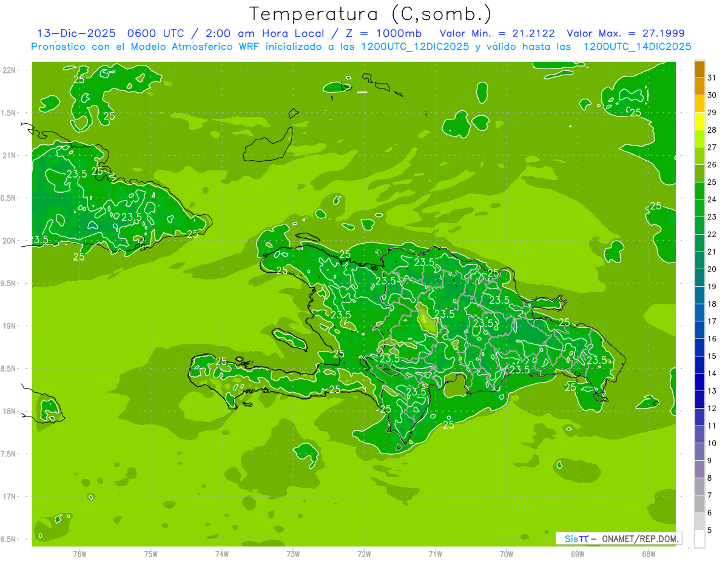The height and width of the screenshot is (562, 728).
Task: Pick the dark blue swatch between 13 and 14
Action: [699, 382]
